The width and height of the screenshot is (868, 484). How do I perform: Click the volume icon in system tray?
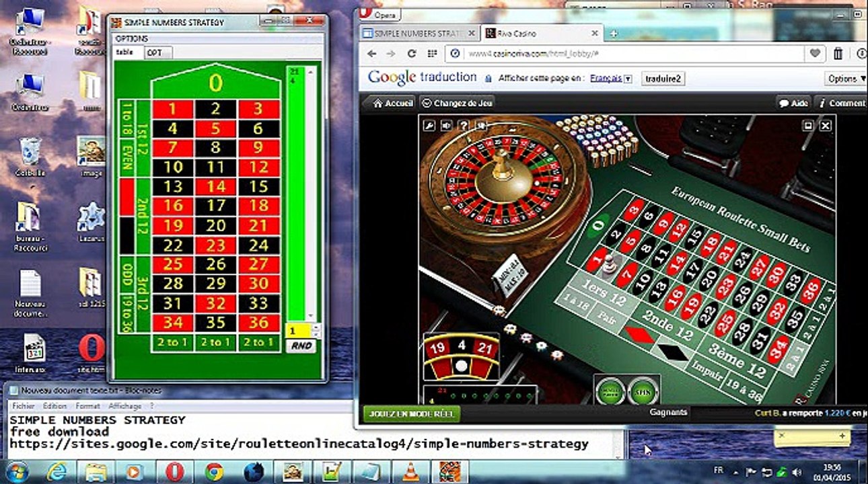[x=795, y=472]
